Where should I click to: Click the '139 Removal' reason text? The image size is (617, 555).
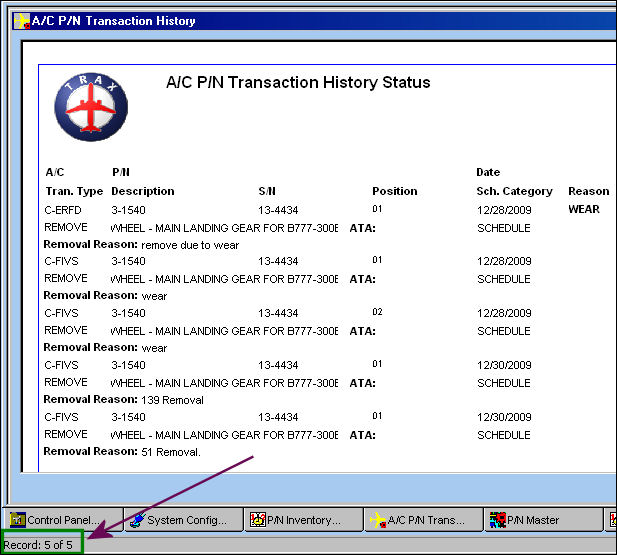(x=172, y=400)
